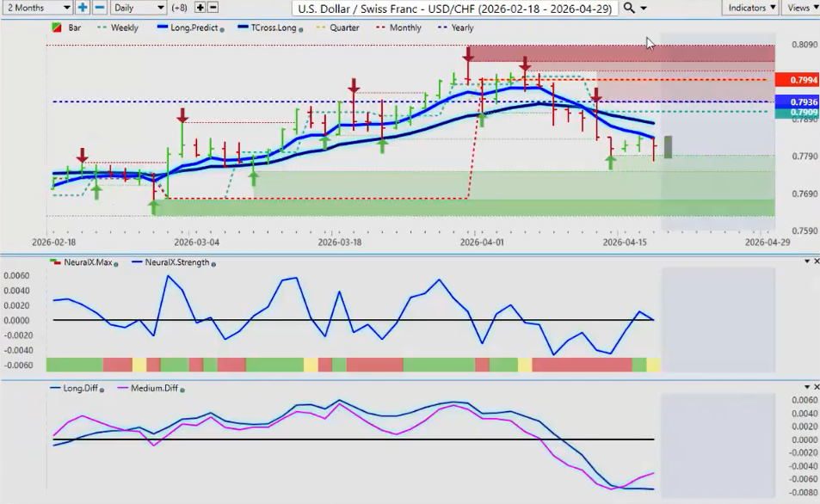
Task: Open the Long.Diff panel options arrow
Action: tap(806, 387)
